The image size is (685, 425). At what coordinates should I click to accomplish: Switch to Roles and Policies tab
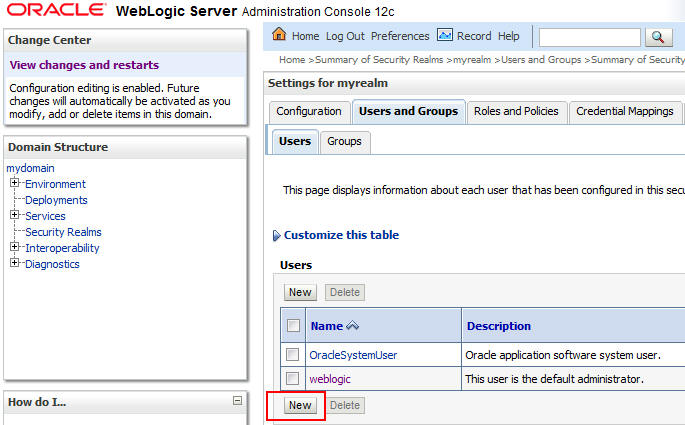tap(516, 112)
